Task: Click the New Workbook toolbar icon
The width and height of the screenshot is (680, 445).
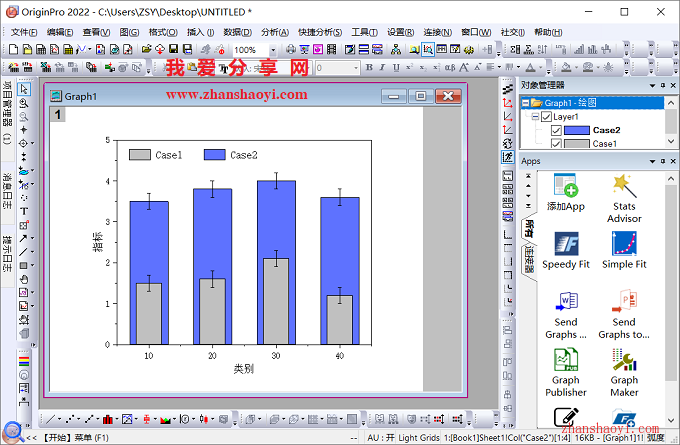Action: tap(41, 49)
